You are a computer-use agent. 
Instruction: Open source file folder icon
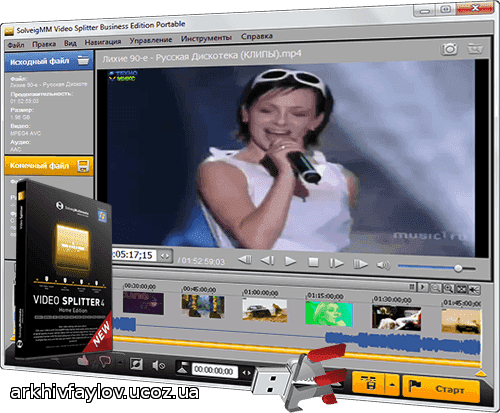tap(83, 61)
